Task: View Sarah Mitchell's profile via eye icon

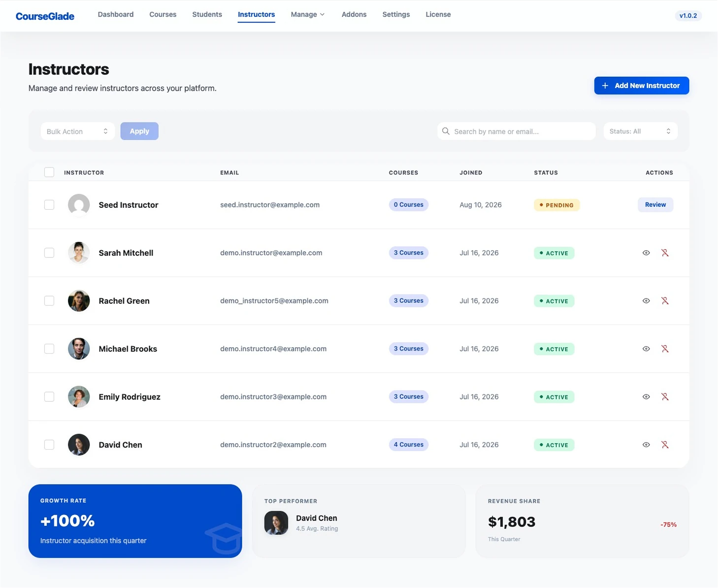Action: [646, 253]
